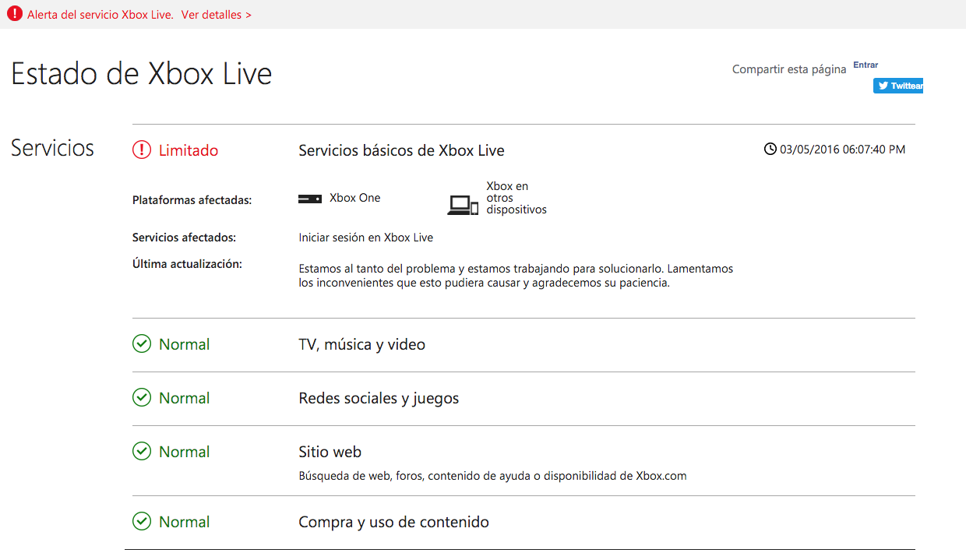Click the red alert icon in top banner
The image size is (966, 560).
(x=14, y=14)
